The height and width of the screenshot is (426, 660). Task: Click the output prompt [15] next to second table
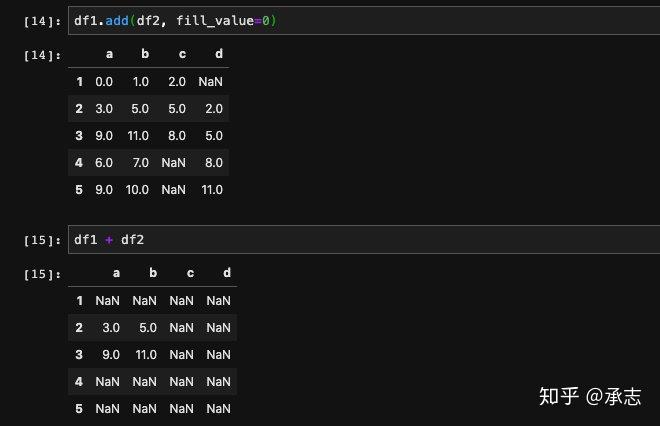click(x=42, y=274)
